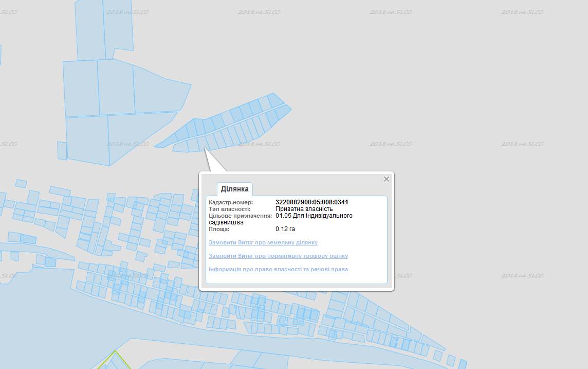
Task: Select the pointed westernmost parcel of the diagonal strip
Action: (166, 143)
